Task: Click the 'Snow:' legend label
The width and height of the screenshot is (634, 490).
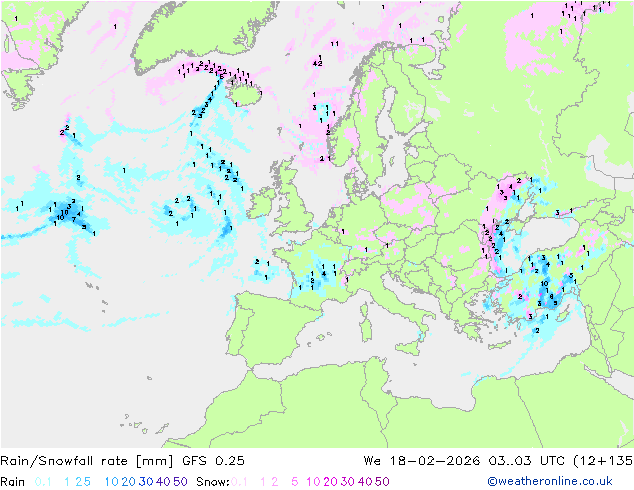Action: (213, 482)
